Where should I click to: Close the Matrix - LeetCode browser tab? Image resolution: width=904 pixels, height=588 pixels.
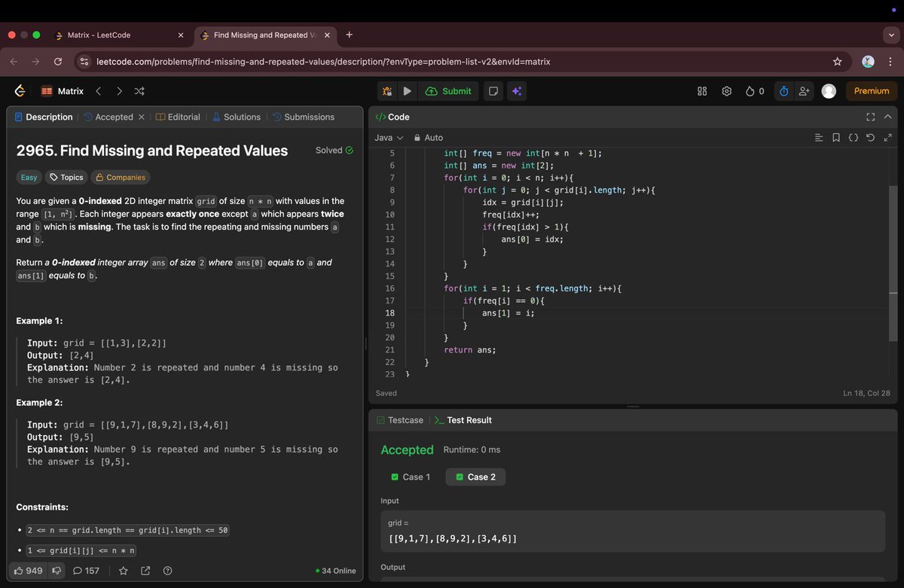pos(181,35)
